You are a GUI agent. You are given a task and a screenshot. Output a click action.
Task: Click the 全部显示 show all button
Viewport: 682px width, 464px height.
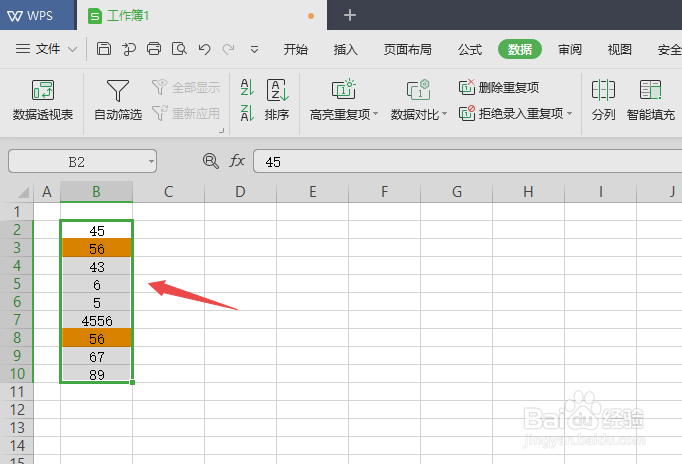coord(186,87)
